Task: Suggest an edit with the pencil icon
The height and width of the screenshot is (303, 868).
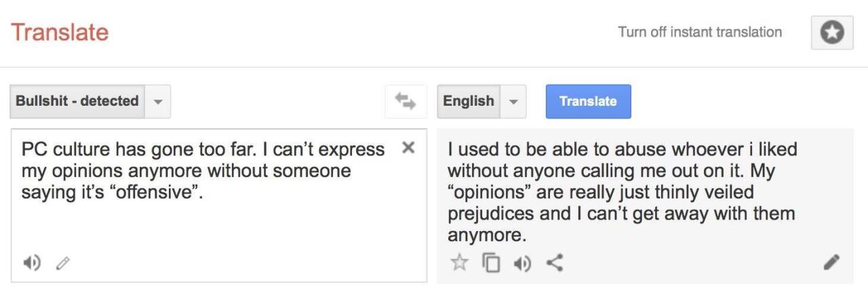Action: point(832,262)
